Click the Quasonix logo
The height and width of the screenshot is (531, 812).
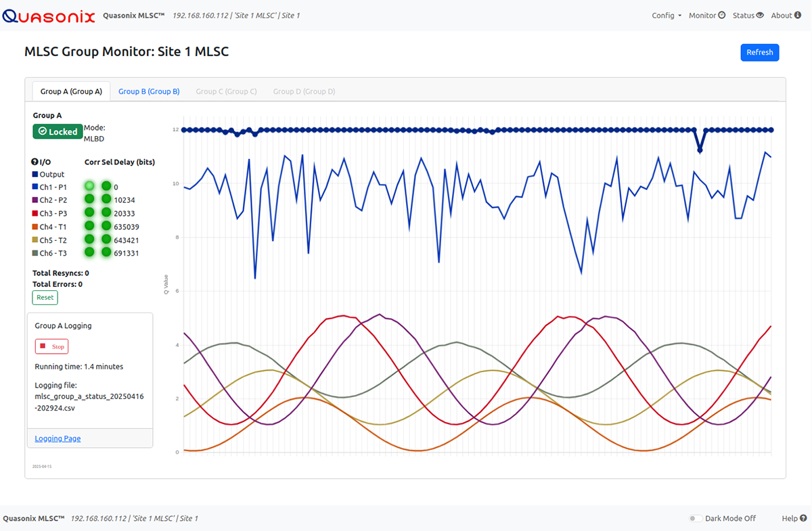pyautogui.click(x=49, y=15)
